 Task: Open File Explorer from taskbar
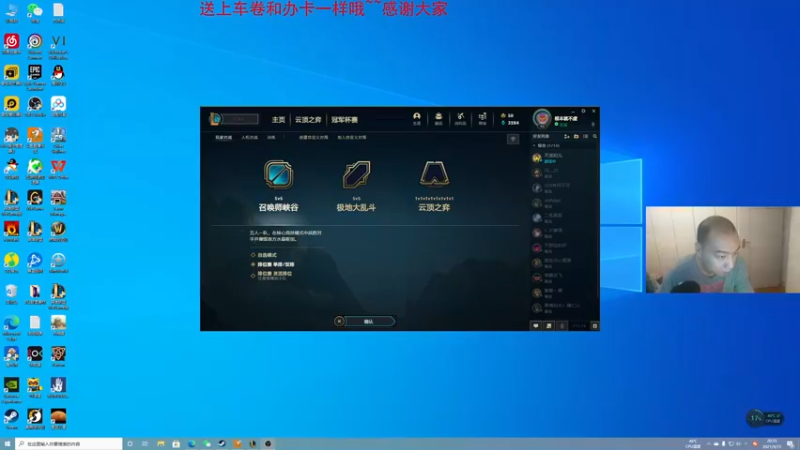click(x=161, y=444)
